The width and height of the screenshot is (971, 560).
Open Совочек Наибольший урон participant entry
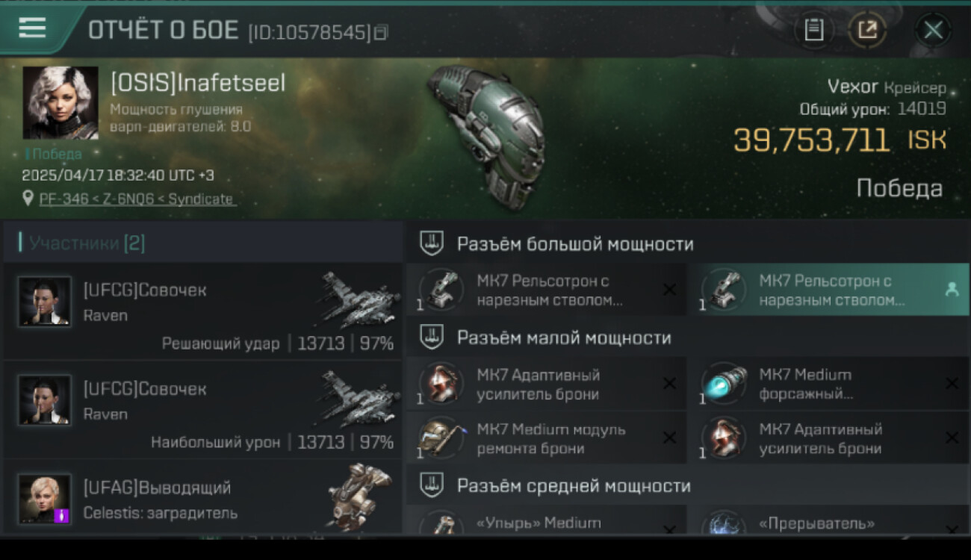[202, 410]
